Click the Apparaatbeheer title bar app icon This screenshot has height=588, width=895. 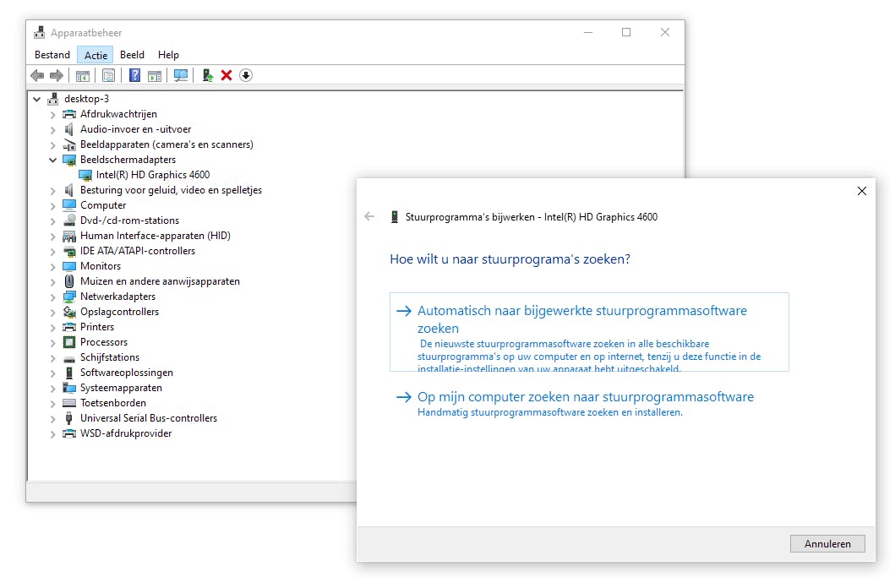tap(39, 32)
